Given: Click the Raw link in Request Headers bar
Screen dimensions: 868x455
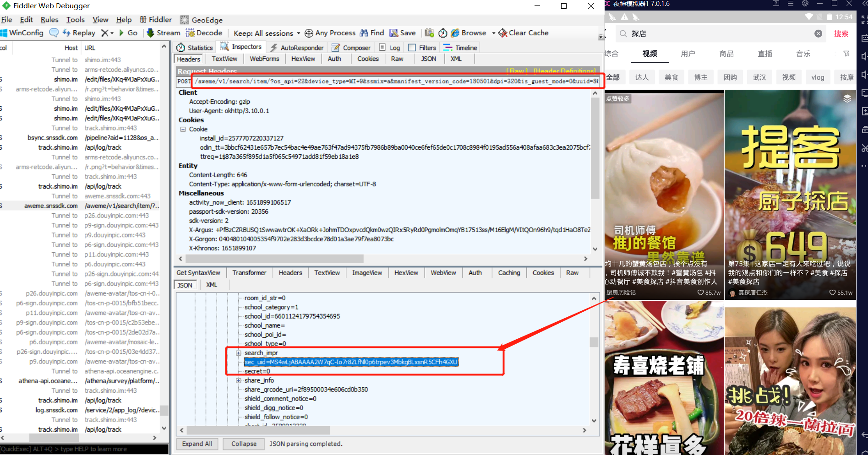Looking at the screenshot, I should tap(517, 71).
